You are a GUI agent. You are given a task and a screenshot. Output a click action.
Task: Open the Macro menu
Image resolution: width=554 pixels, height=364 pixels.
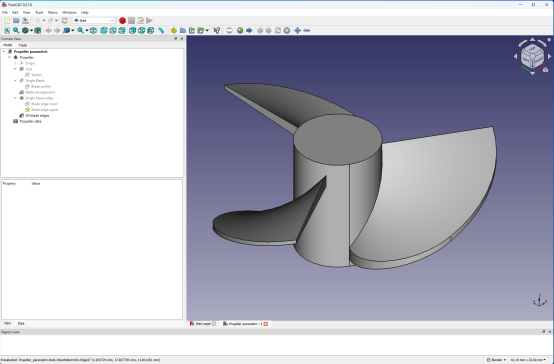coord(53,12)
